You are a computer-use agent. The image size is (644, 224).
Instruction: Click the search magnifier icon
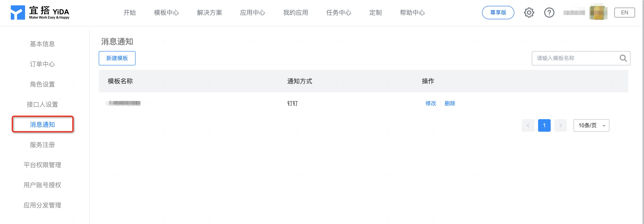pos(623,58)
